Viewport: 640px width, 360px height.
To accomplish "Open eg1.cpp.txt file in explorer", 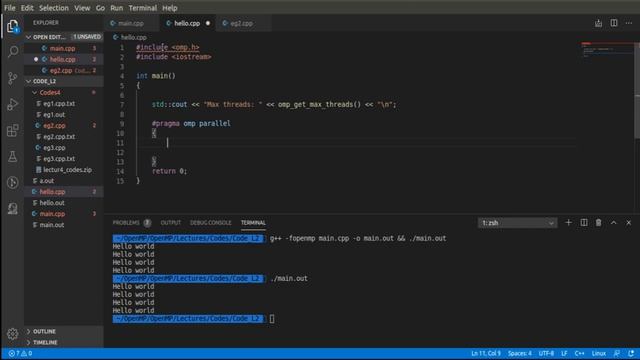I will point(63,104).
